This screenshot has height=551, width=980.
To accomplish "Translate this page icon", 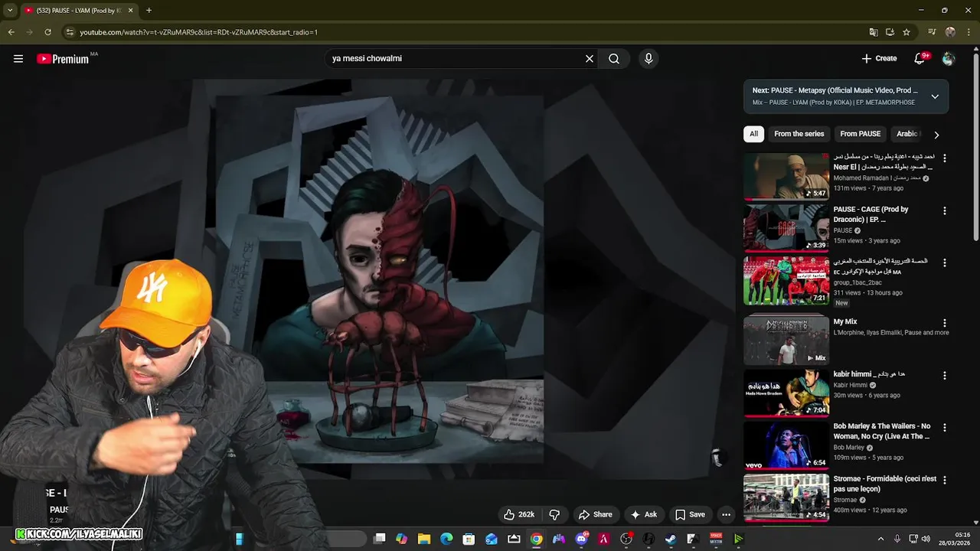I will point(874,32).
